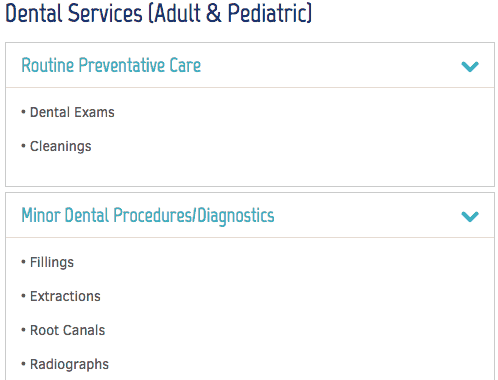The width and height of the screenshot is (498, 380).
Task: Collapse Routine Preventative Care using its chevron
Action: pyautogui.click(x=470, y=66)
